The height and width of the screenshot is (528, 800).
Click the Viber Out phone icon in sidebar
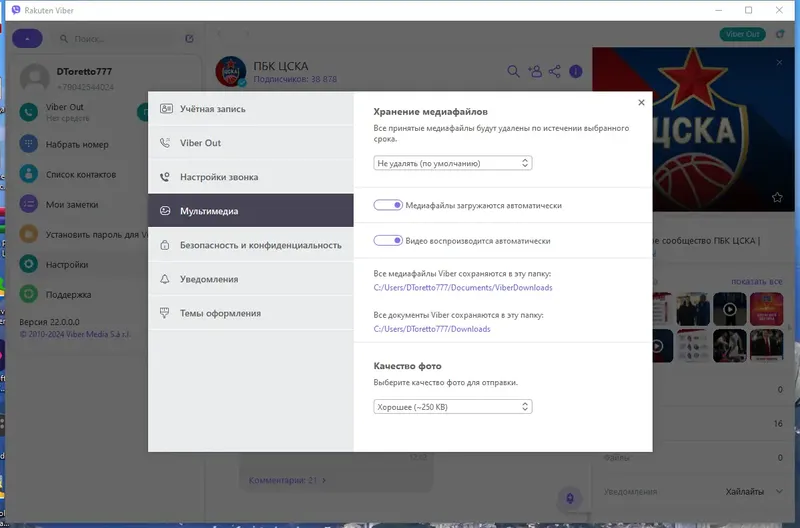pyautogui.click(x=29, y=112)
